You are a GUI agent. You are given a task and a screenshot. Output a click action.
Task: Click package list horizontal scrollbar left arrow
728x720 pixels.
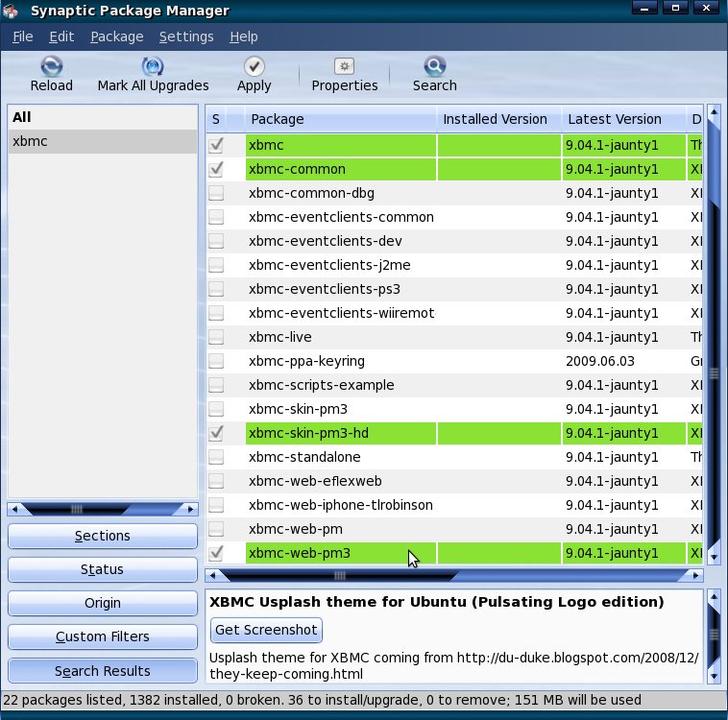pyautogui.click(x=212, y=576)
